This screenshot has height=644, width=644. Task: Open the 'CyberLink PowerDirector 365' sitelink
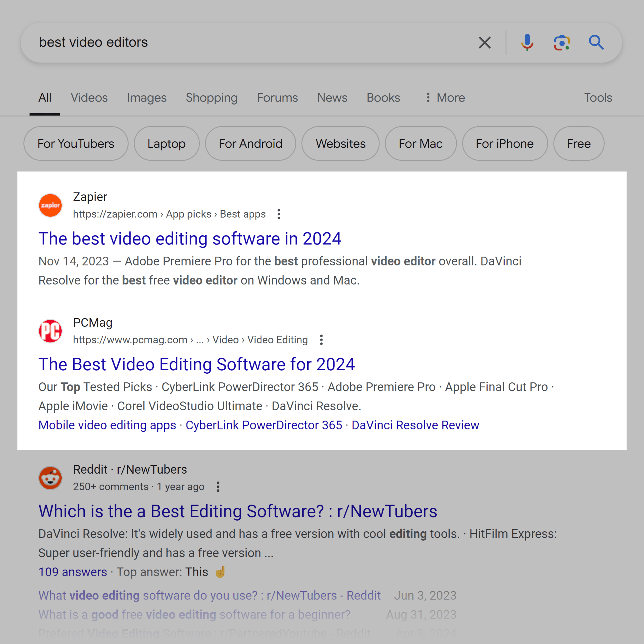tap(264, 425)
